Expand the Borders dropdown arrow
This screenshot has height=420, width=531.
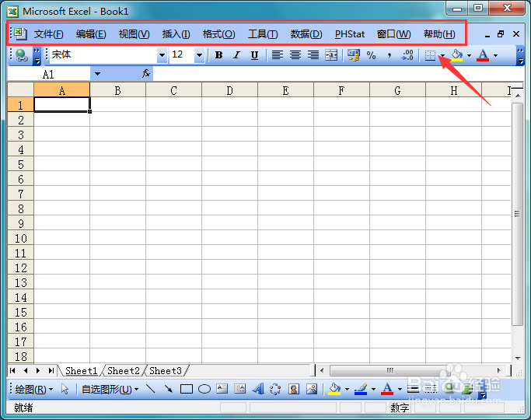[x=442, y=55]
